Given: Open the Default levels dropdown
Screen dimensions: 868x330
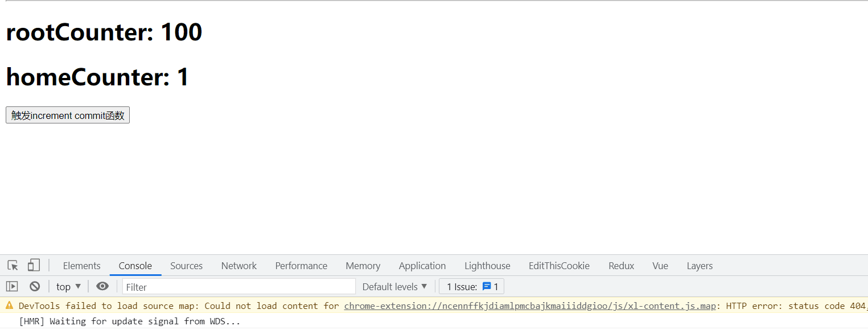Looking at the screenshot, I should point(394,286).
